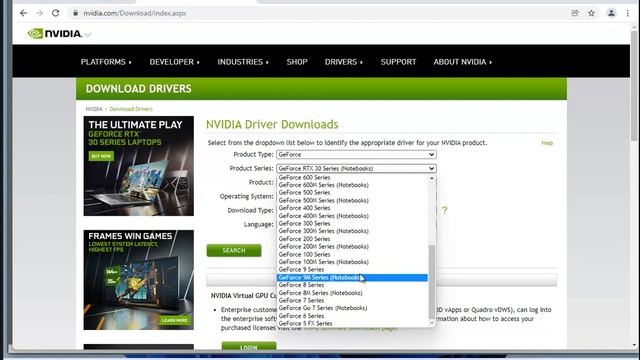The height and width of the screenshot is (360, 640).
Task: Open the share page icon in the address bar
Action: click(x=575, y=13)
